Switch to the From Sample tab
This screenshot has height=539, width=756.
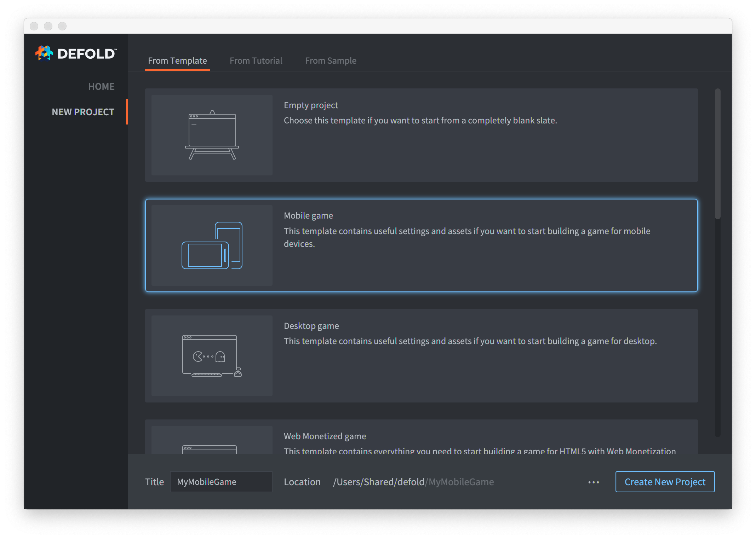click(x=331, y=60)
